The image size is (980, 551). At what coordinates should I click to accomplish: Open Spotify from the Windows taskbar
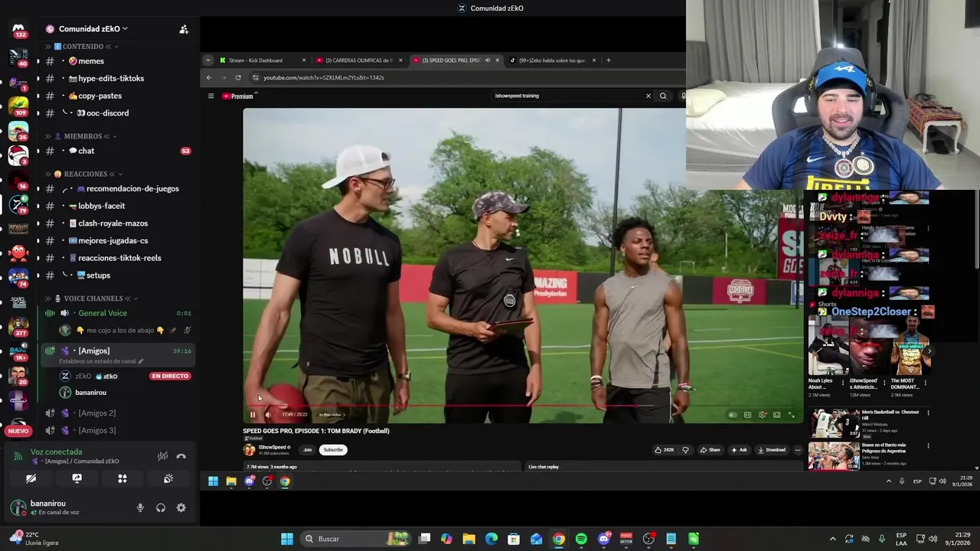(x=581, y=539)
